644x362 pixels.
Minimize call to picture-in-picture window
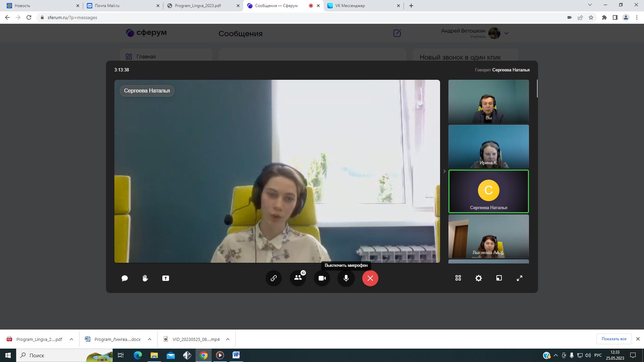(499, 278)
